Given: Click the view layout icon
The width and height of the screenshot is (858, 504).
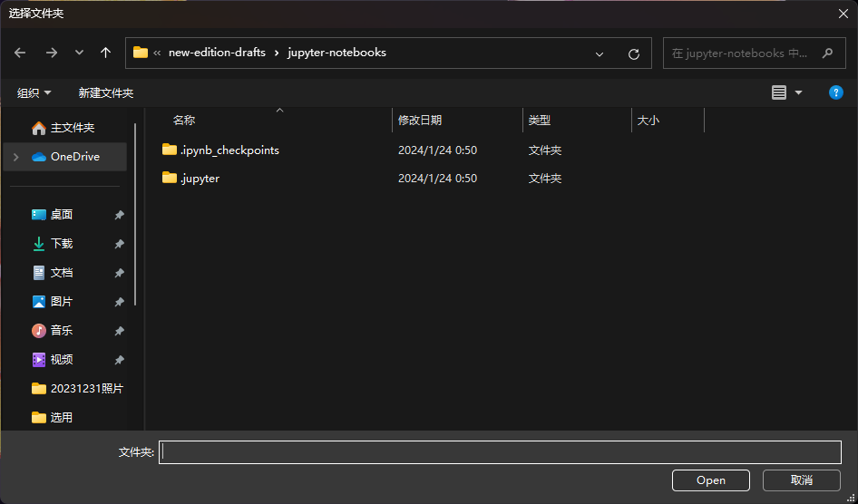Looking at the screenshot, I should click(x=779, y=92).
